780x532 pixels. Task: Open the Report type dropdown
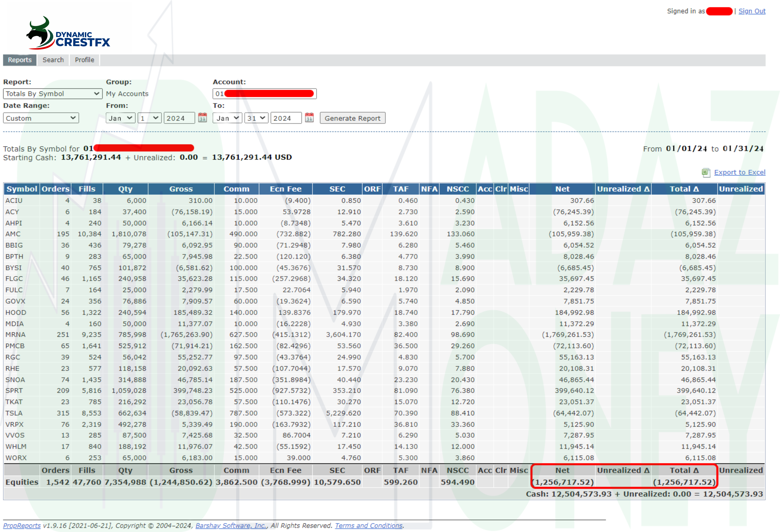pyautogui.click(x=53, y=94)
